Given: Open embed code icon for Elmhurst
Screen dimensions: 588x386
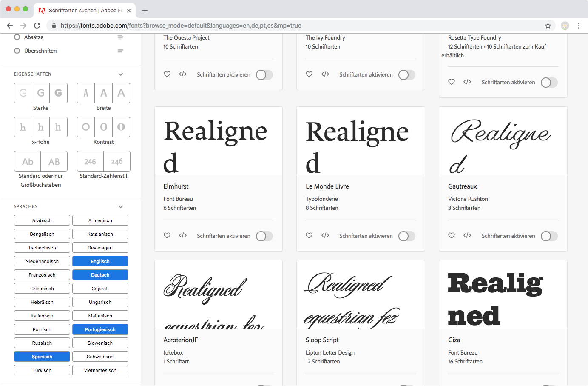Looking at the screenshot, I should 183,235.
